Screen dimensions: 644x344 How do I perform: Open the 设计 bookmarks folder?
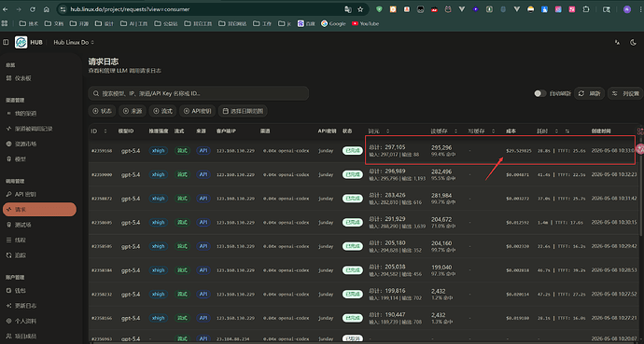105,24
